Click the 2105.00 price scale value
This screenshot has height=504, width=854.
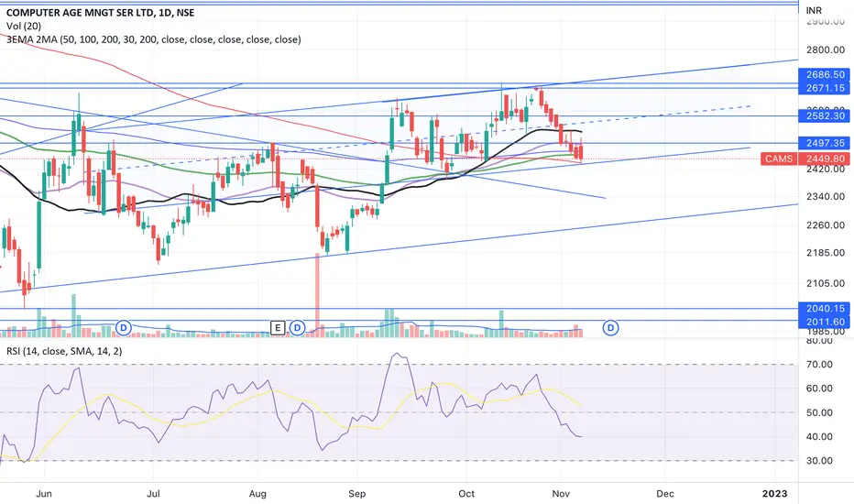pyautogui.click(x=825, y=283)
